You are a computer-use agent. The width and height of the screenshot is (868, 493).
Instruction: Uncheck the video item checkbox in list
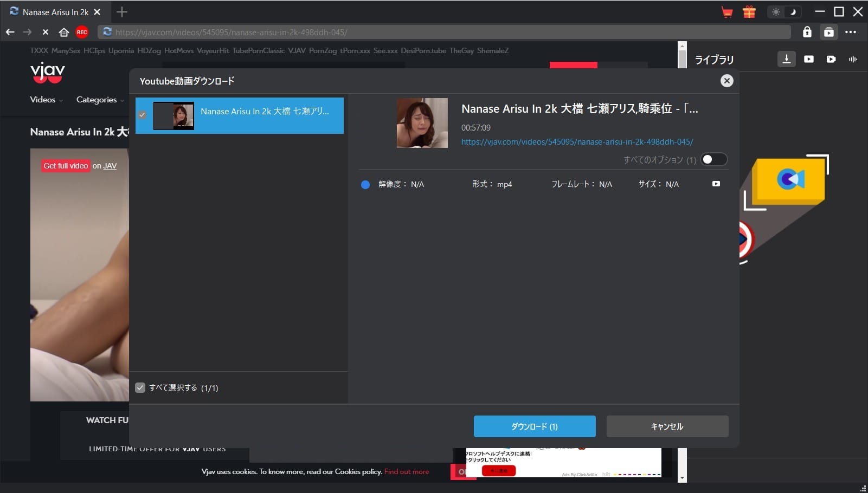(142, 115)
